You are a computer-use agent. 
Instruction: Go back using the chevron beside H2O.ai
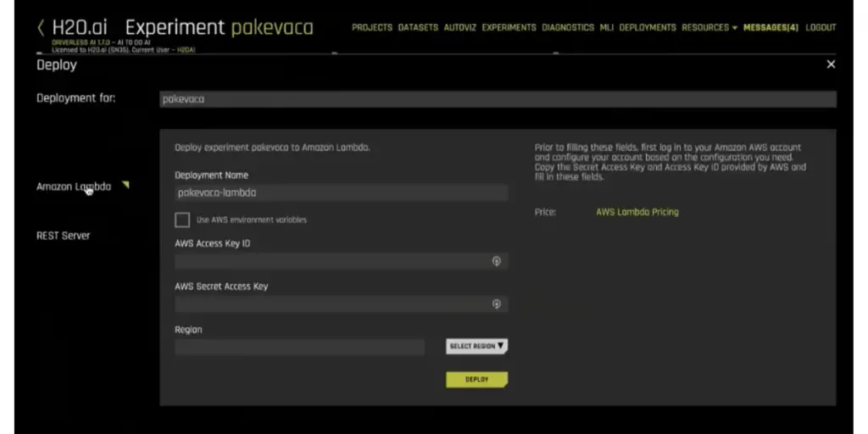41,28
